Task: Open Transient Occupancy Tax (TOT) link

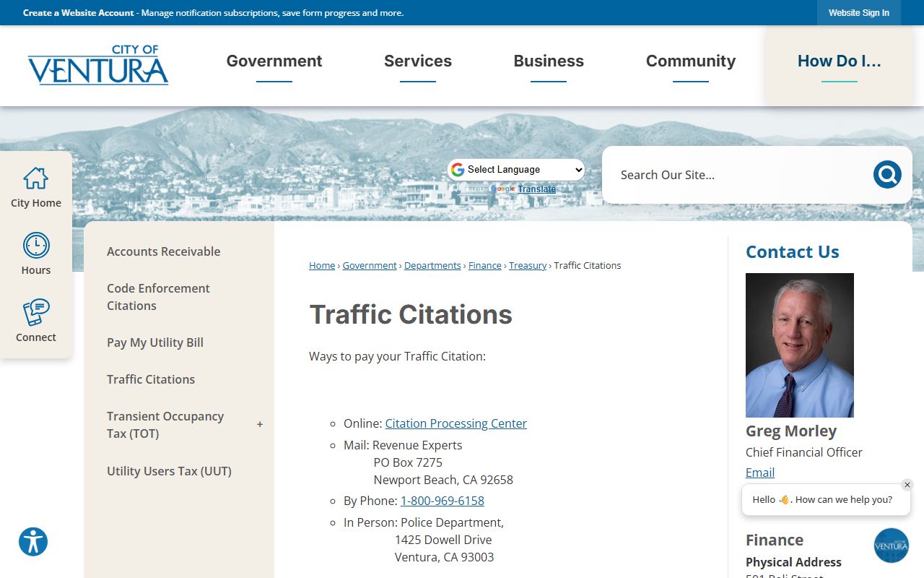Action: pos(165,425)
